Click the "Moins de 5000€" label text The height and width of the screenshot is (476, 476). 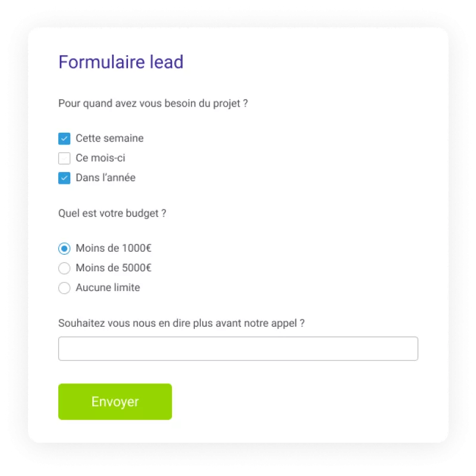[114, 268]
